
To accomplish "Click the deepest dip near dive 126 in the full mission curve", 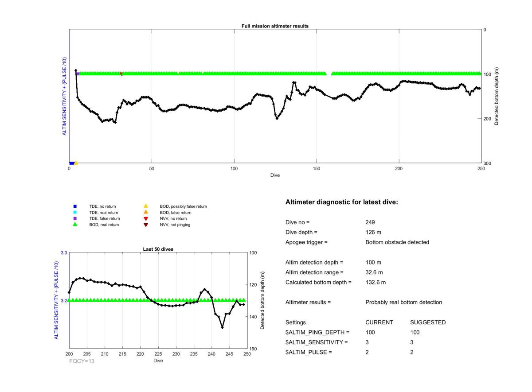I will click(277, 118).
